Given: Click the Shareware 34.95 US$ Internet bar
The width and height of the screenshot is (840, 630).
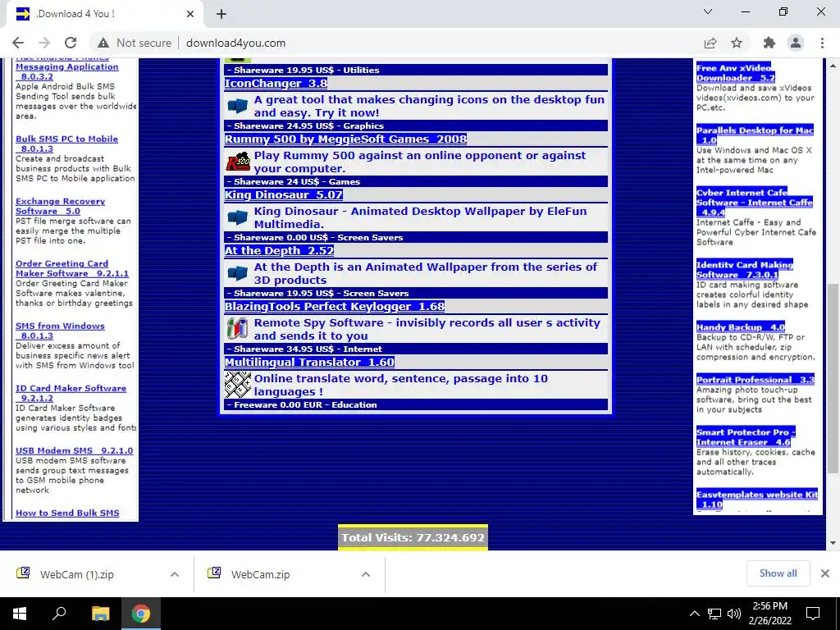Looking at the screenshot, I should (x=416, y=349).
